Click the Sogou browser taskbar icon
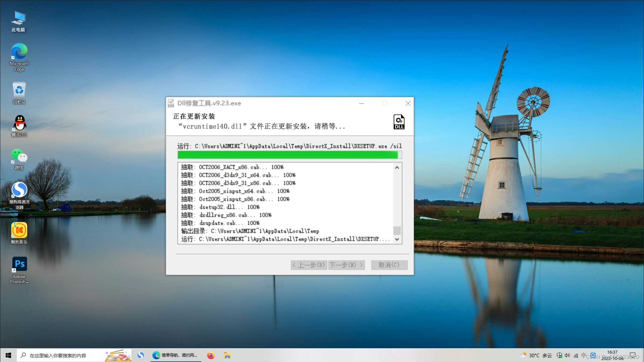Viewport: 644px width, 362px height. click(141, 355)
